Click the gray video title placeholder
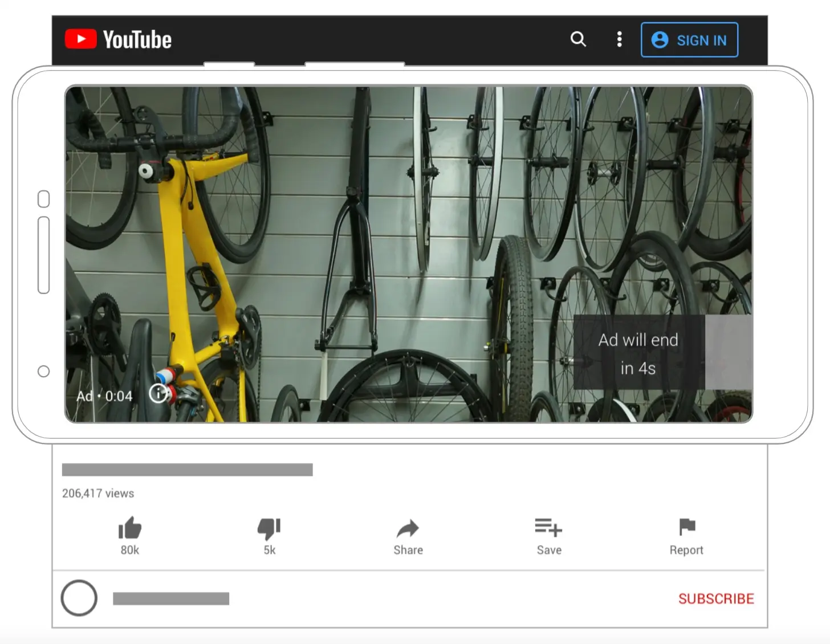Image resolution: width=830 pixels, height=644 pixels. click(x=187, y=470)
